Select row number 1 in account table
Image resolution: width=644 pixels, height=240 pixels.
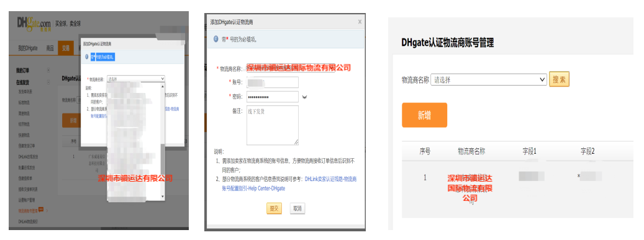425,177
